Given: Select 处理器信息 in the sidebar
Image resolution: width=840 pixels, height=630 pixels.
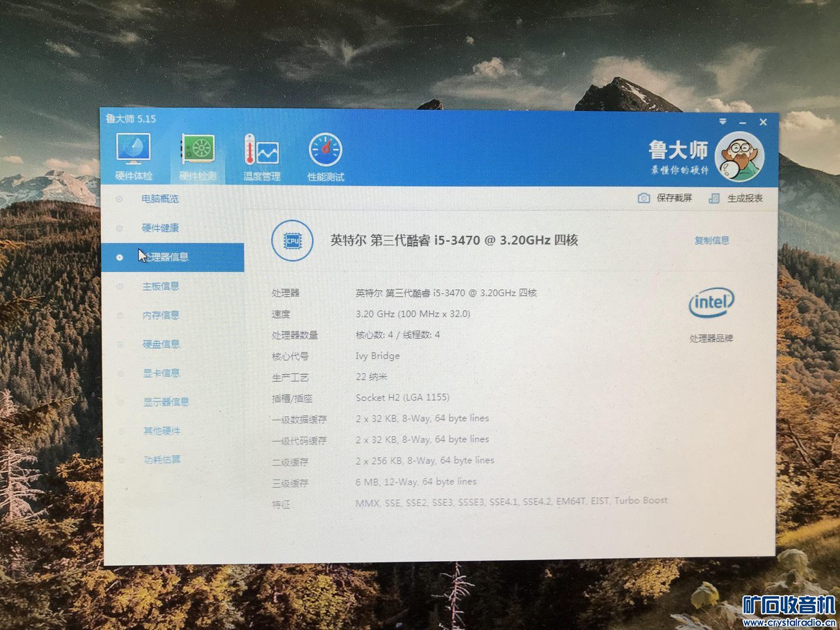Looking at the screenshot, I should [x=173, y=257].
